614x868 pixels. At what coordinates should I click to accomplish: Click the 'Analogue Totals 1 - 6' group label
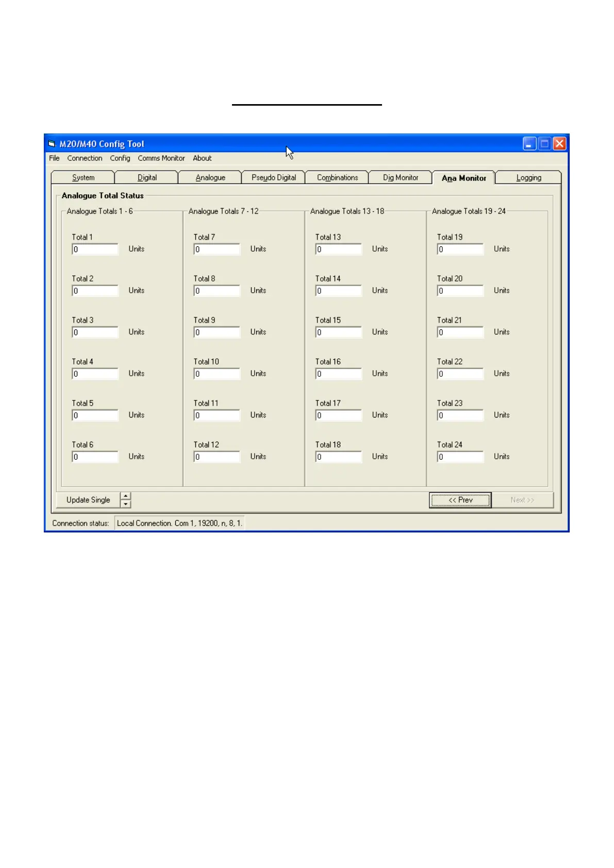pyautogui.click(x=99, y=211)
